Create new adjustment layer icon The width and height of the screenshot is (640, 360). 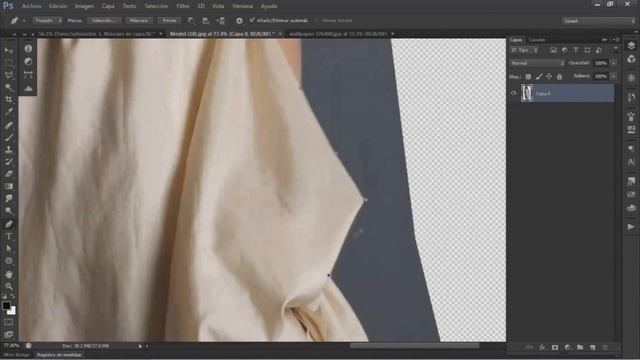[567, 347]
